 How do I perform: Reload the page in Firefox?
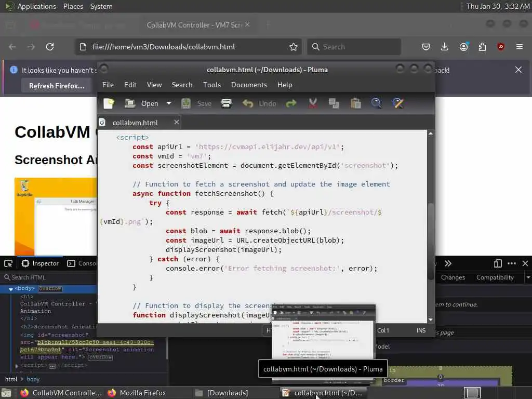(x=50, y=47)
